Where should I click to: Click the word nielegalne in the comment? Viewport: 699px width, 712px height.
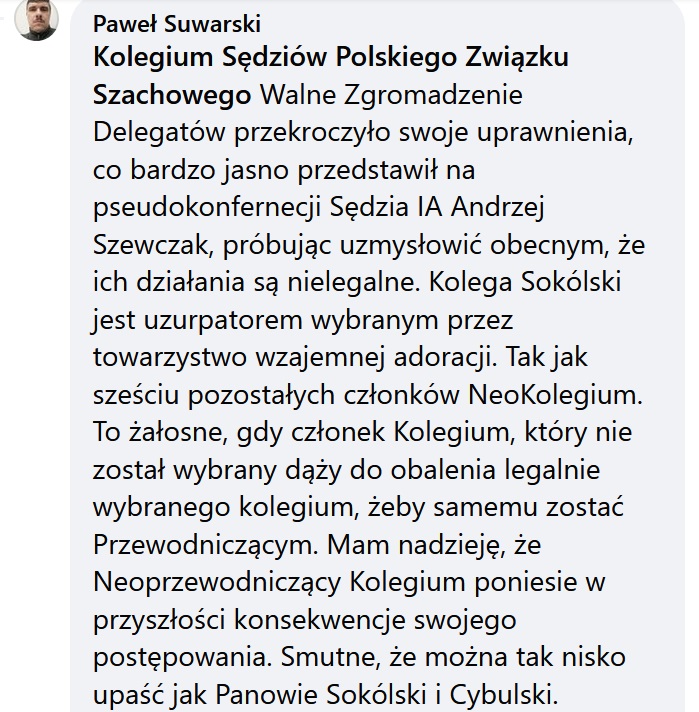351,282
